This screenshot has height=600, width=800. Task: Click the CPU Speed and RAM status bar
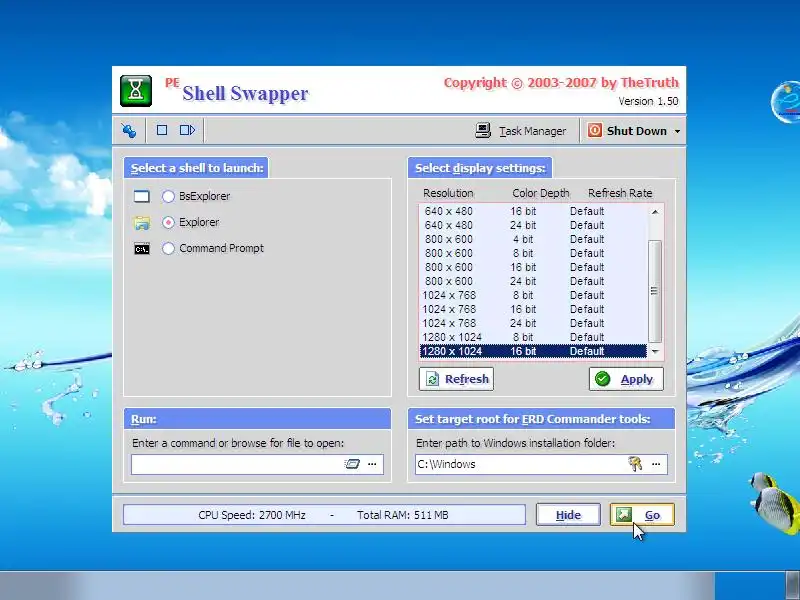[324, 515]
